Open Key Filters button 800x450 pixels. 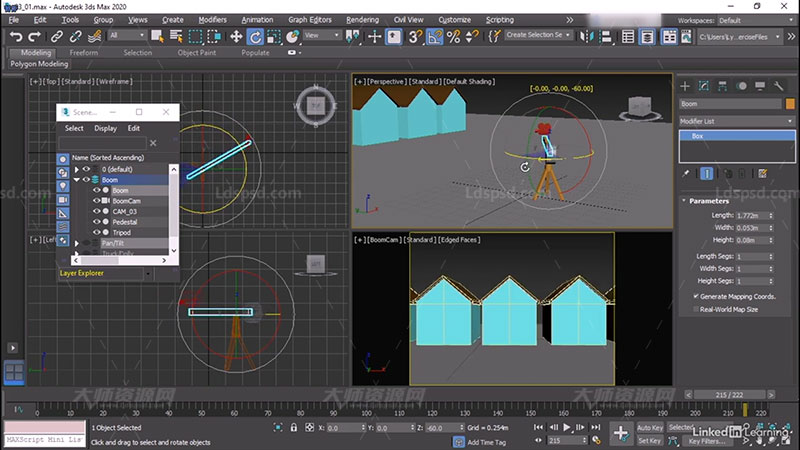(x=707, y=441)
